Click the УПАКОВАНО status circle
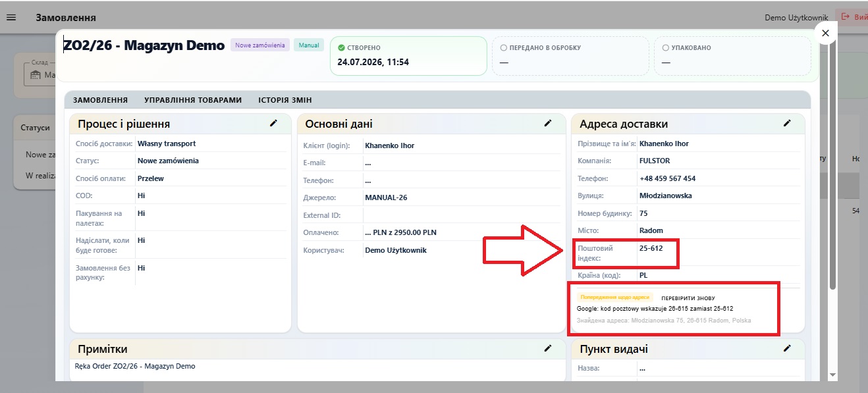The width and height of the screenshot is (868, 393). (x=665, y=48)
